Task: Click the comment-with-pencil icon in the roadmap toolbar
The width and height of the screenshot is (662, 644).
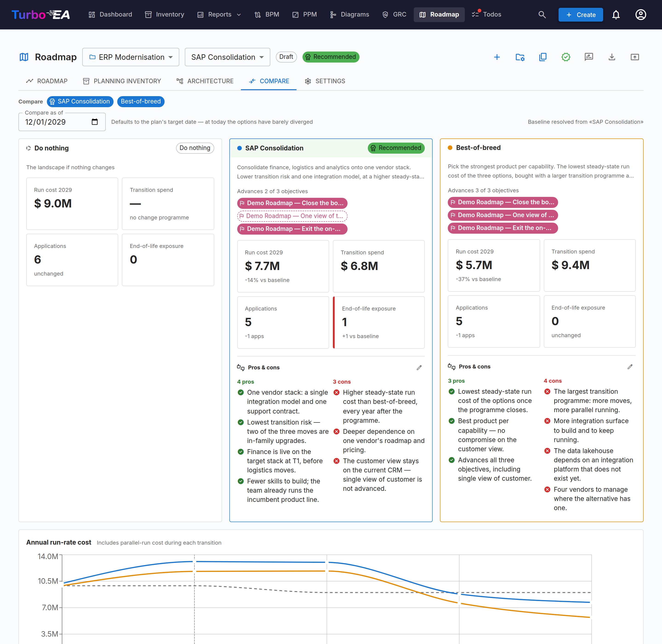Action: click(589, 57)
